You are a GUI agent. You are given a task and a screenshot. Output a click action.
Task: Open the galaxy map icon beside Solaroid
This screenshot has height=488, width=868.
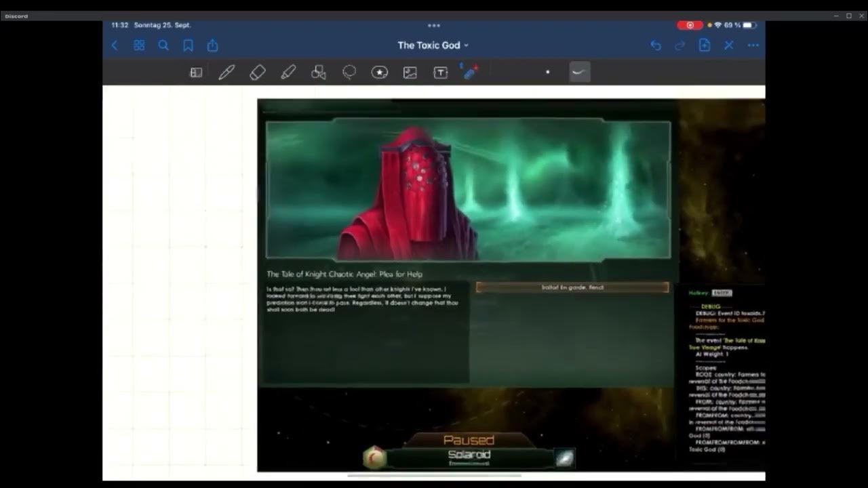[564, 458]
